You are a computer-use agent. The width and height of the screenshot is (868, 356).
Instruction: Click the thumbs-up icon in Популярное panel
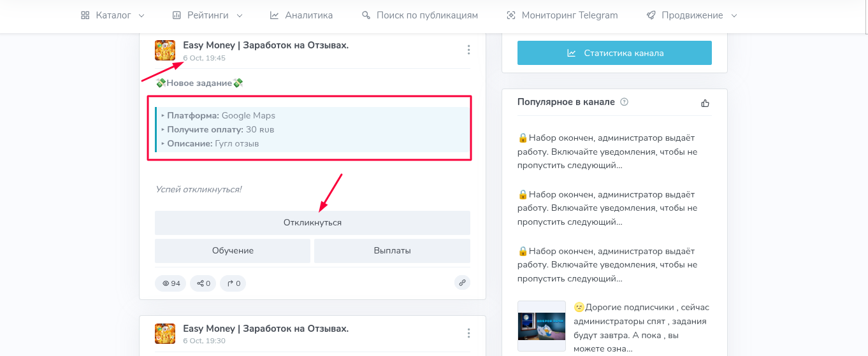pyautogui.click(x=705, y=103)
